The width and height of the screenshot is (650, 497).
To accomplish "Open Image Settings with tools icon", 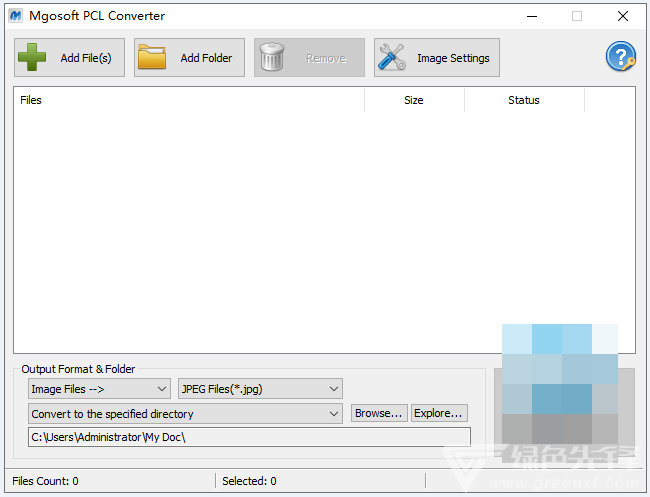I will pos(437,58).
